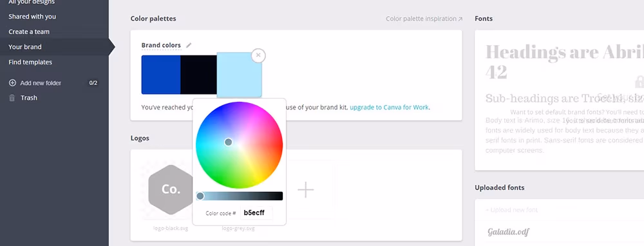Select the black brand color swatch
Screen dimensions: 644x246
(x=199, y=75)
